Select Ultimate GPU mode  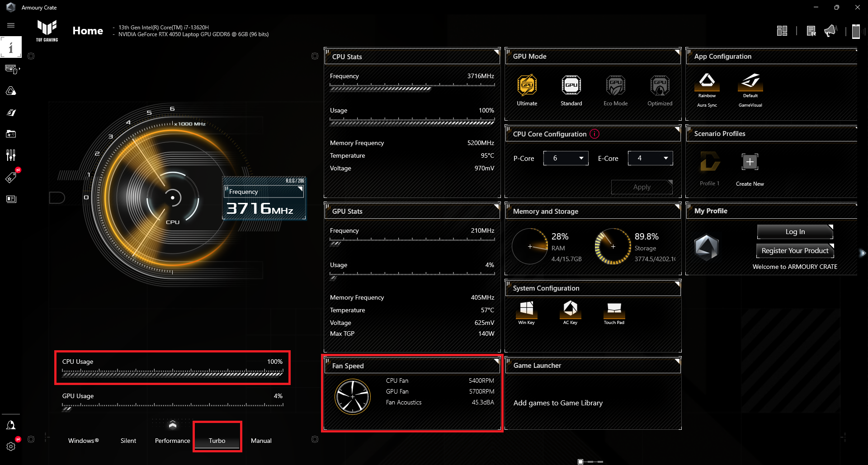point(527,85)
